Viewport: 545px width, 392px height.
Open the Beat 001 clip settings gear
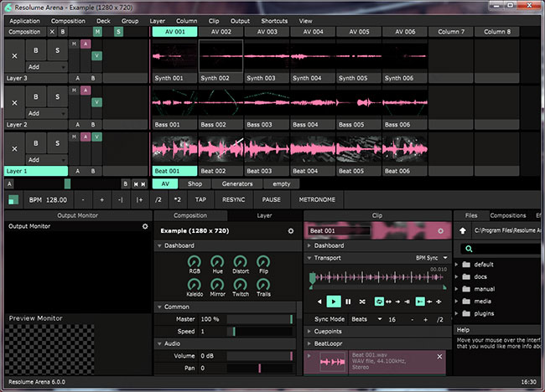click(x=440, y=231)
